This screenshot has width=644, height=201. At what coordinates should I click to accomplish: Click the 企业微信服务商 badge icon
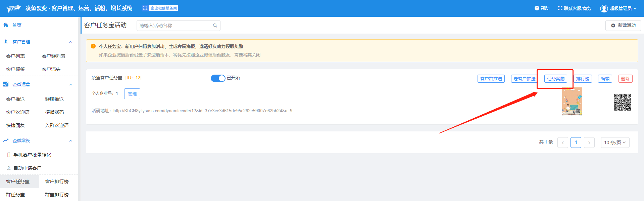pos(145,8)
